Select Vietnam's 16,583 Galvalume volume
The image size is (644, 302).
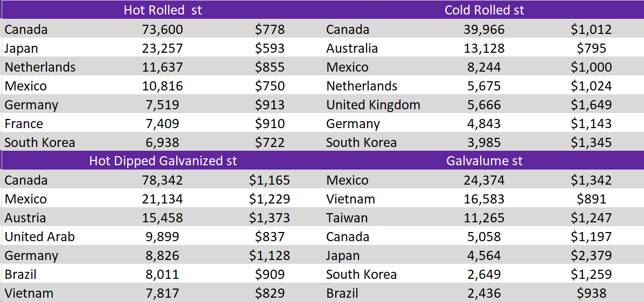(484, 199)
